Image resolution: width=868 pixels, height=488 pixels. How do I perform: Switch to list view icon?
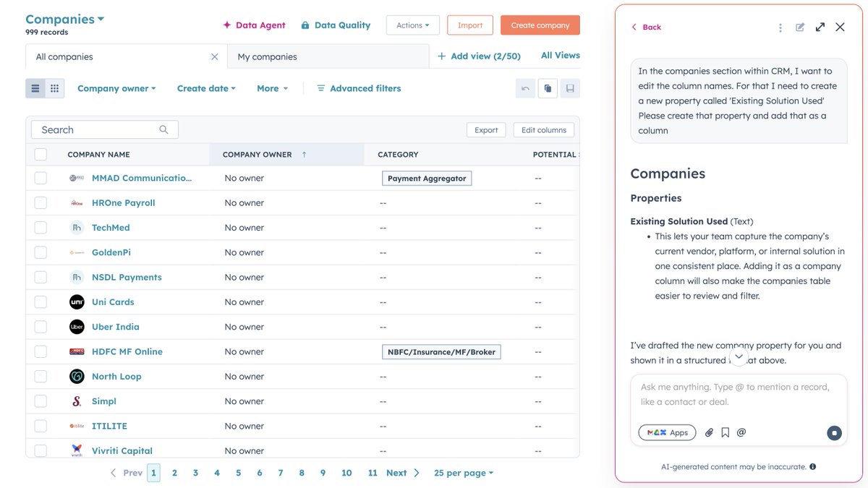tap(35, 88)
